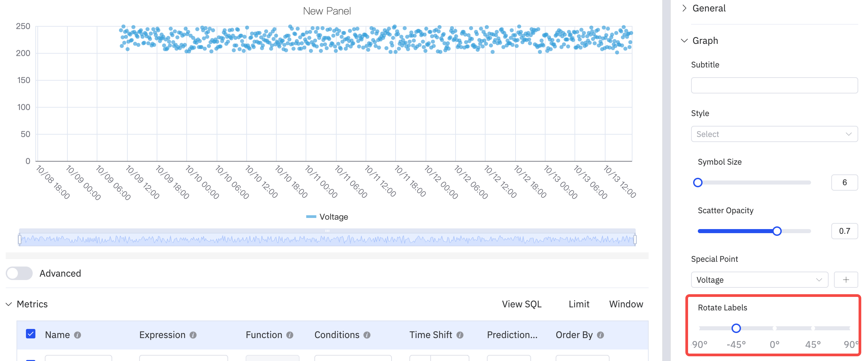Click info icon beside Conditions header
868x361 pixels.
point(367,335)
